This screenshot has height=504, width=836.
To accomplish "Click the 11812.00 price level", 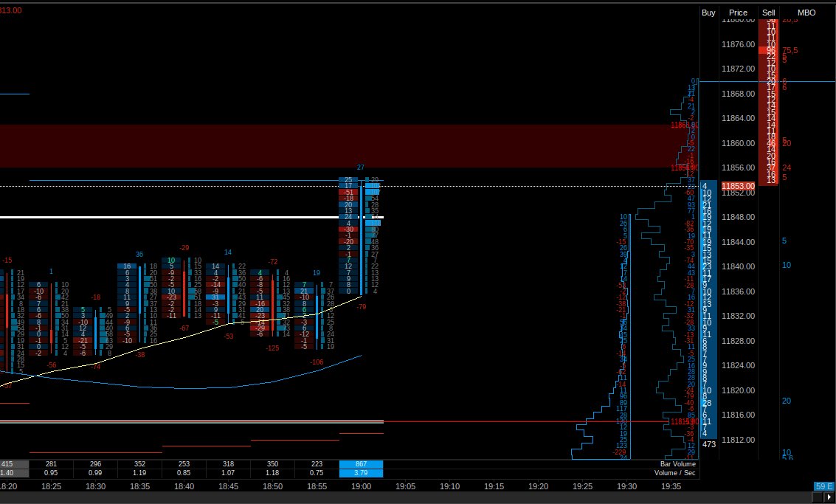I will 739,440.
